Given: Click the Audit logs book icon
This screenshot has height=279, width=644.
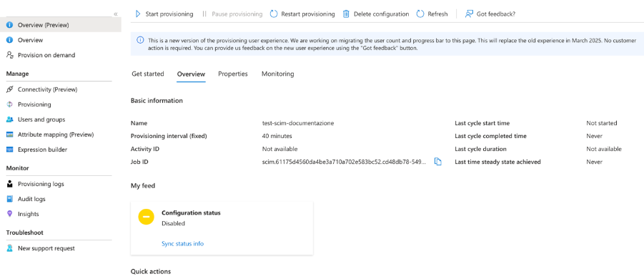Looking at the screenshot, I should 10,199.
